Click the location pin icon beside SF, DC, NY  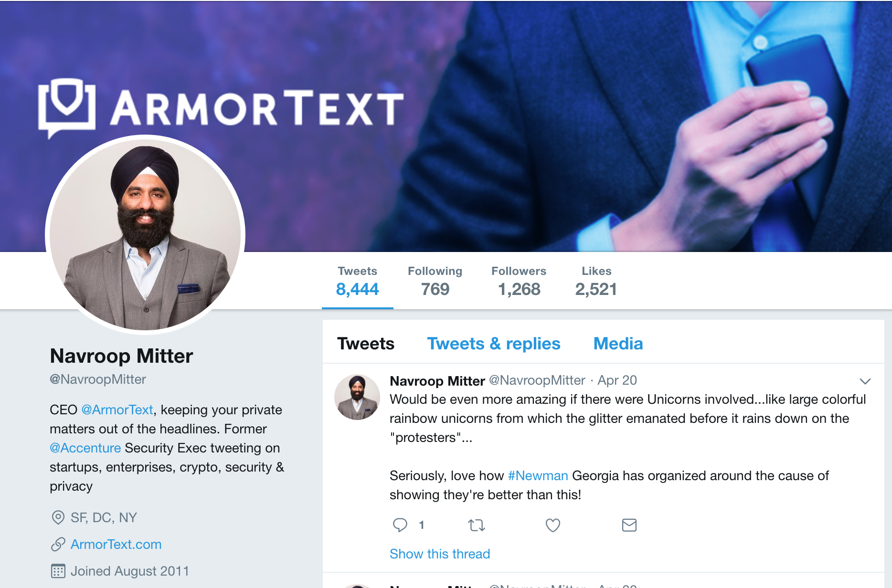(x=58, y=517)
